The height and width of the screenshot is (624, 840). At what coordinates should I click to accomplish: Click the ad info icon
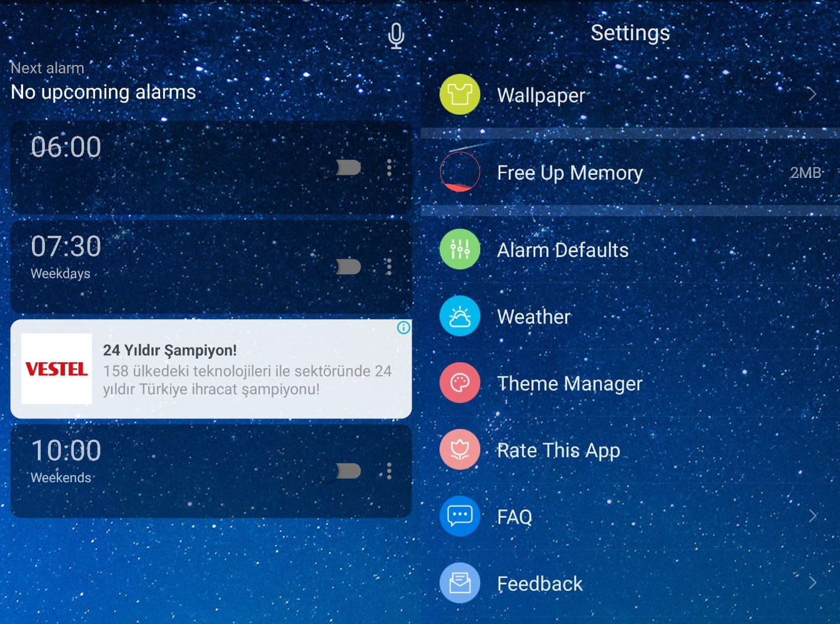tap(403, 327)
